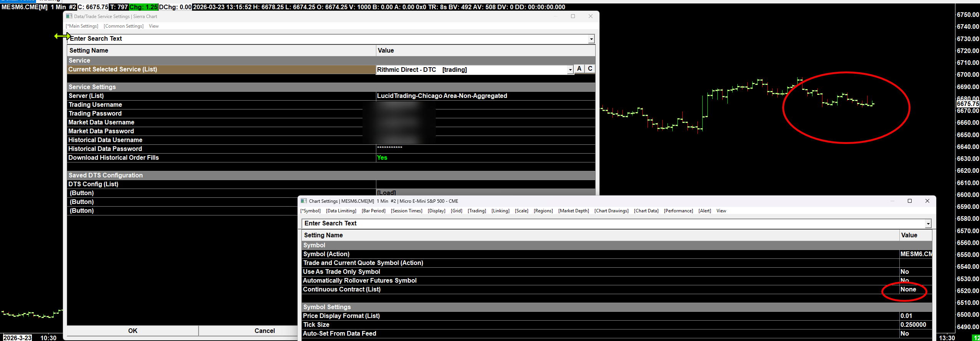Image resolution: width=980 pixels, height=341 pixels.
Task: Open View menu in Data/Trade Service Settings
Action: coord(154,26)
